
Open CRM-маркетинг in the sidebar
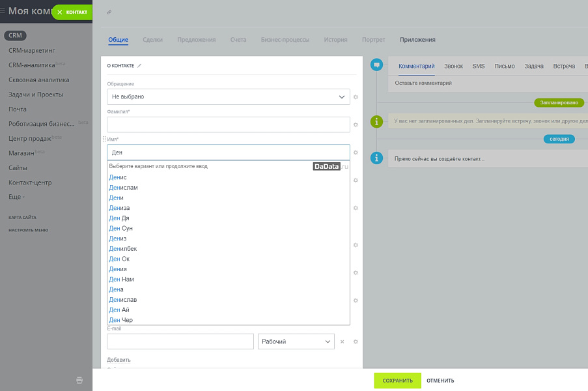[x=32, y=50]
